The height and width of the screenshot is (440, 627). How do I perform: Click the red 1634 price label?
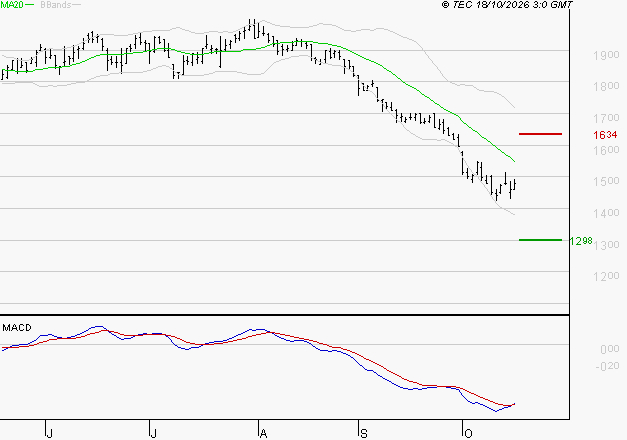click(605, 135)
